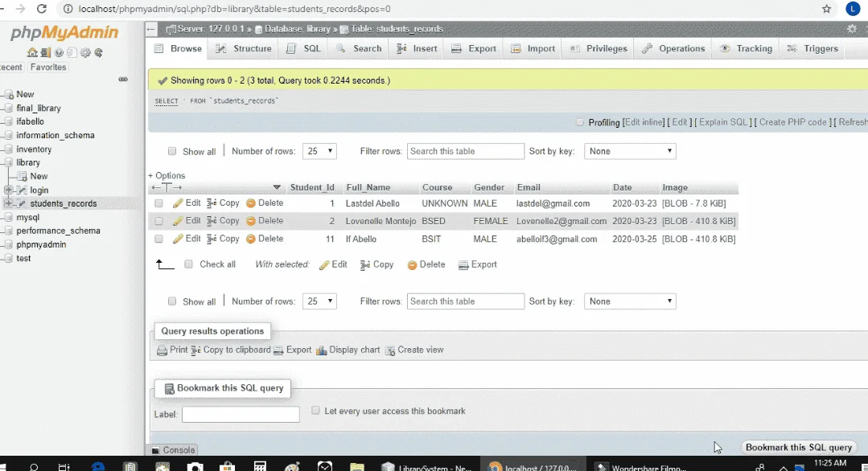Open phpMyAdmin home icon
Viewport: 868px width, 471px height.
(32, 52)
